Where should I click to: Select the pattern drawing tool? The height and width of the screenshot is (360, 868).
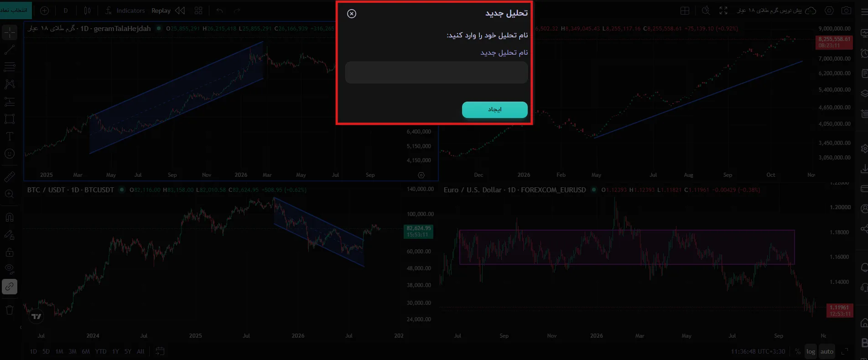[x=10, y=84]
